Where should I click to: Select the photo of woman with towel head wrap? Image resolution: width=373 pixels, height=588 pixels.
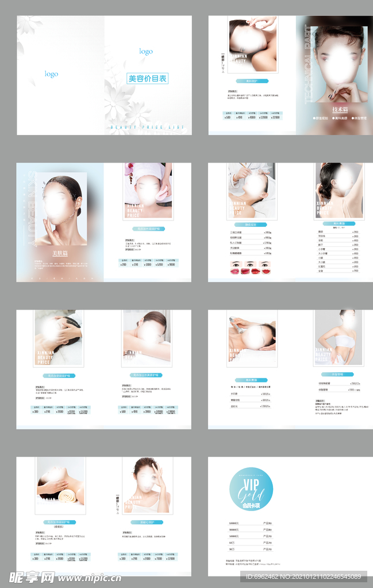click(148, 191)
